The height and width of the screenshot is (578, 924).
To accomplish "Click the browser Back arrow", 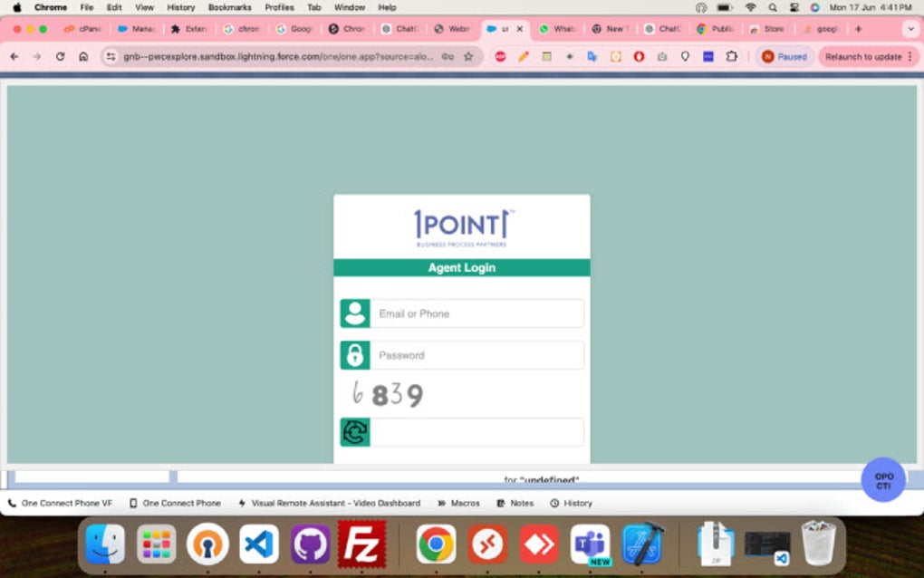I will (x=14, y=56).
